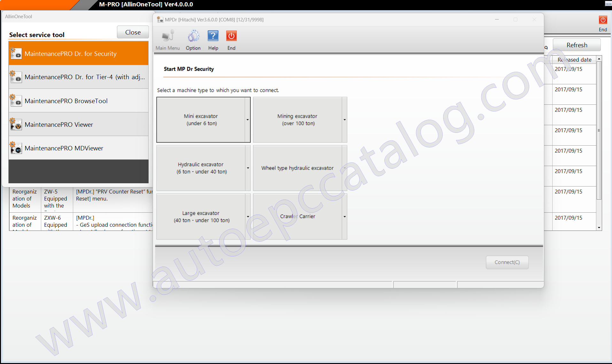
Task: Click the ZW-5 Equipped table cell
Action: click(57, 200)
